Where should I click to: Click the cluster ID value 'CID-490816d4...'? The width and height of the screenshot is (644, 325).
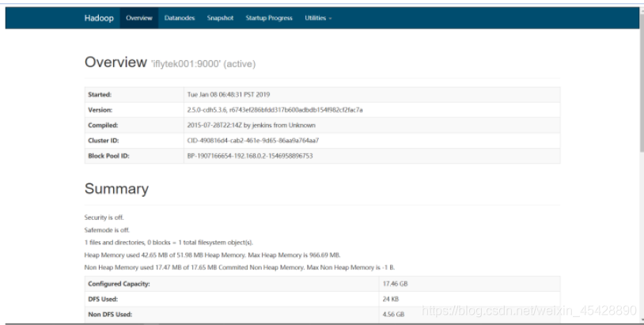pos(253,140)
